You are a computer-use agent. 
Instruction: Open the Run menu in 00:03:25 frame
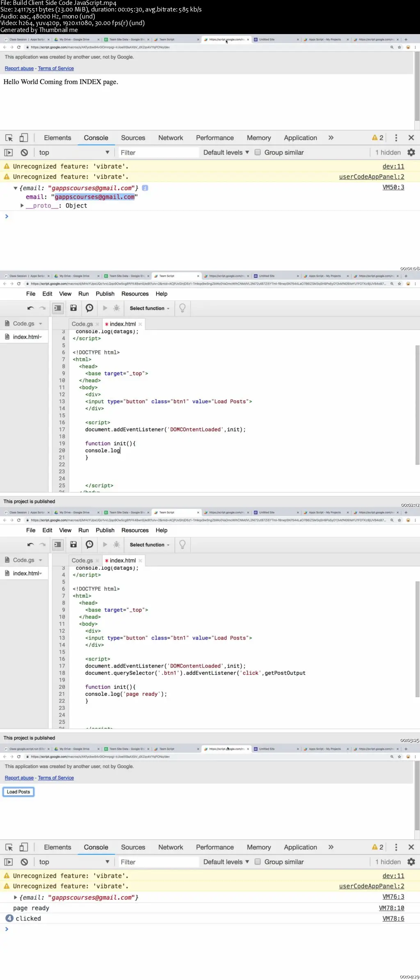point(84,530)
